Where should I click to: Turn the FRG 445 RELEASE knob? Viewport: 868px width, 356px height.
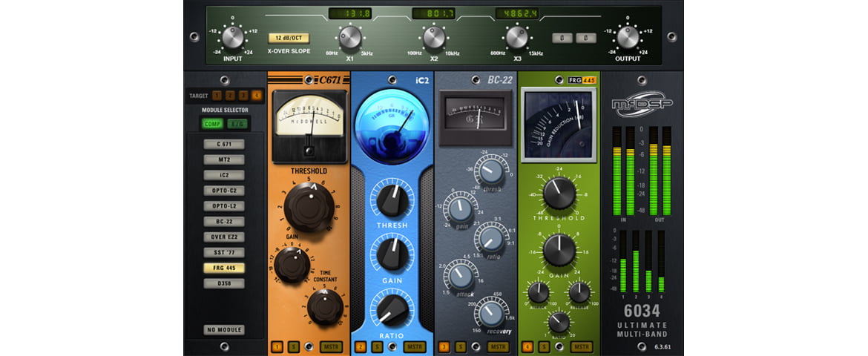[579, 292]
